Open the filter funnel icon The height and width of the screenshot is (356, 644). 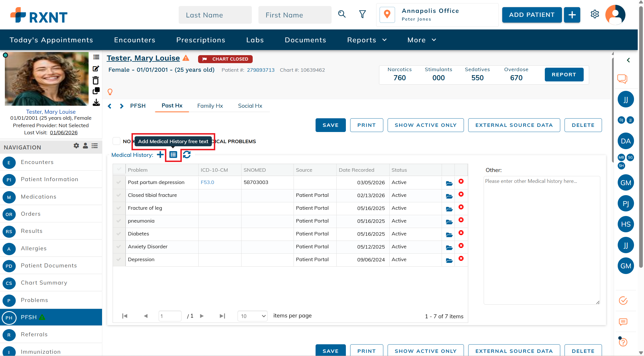(362, 14)
